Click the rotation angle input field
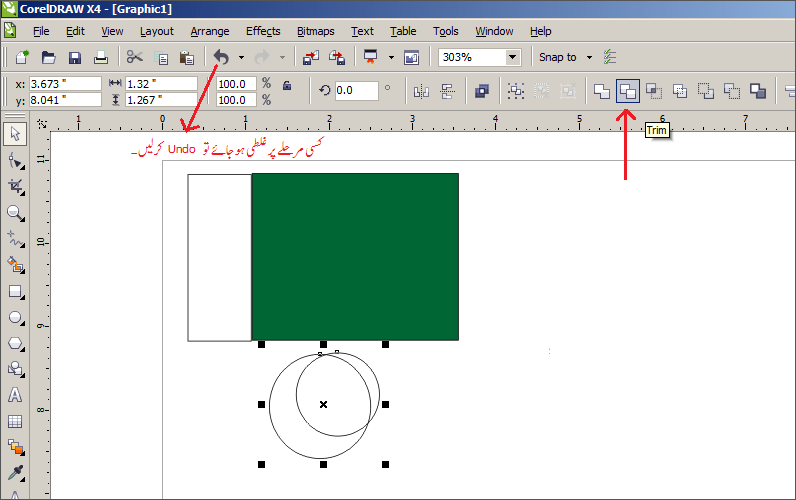 tap(356, 90)
